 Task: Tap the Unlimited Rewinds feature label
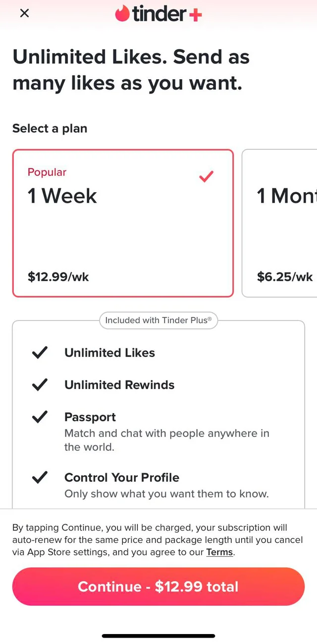click(119, 385)
